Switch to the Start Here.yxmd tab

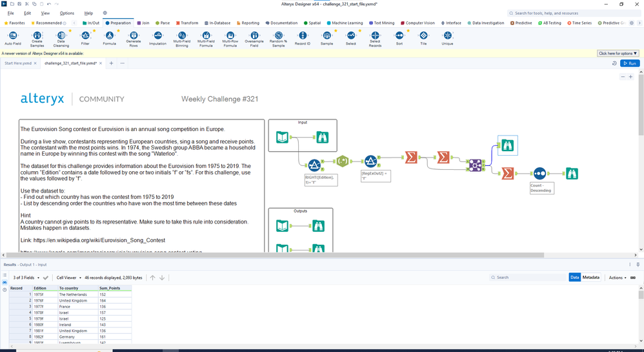[18, 63]
